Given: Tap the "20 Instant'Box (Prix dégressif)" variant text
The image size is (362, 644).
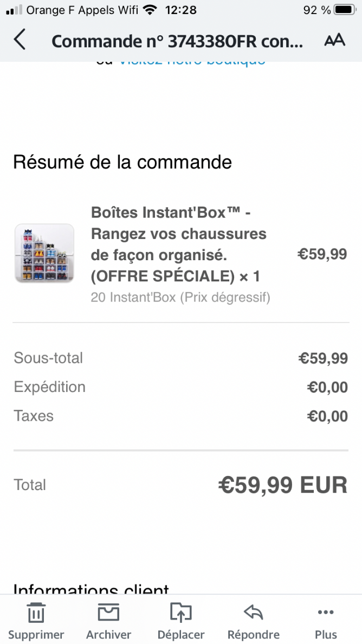Looking at the screenshot, I should tap(180, 297).
